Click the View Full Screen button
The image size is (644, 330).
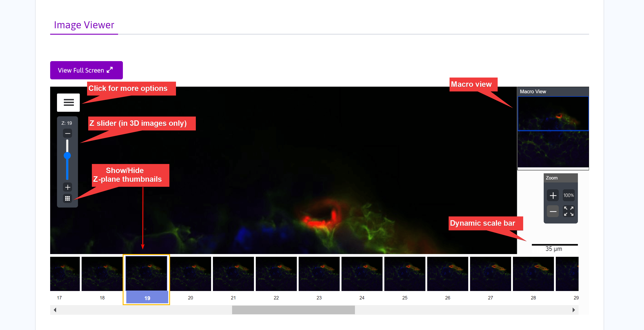pyautogui.click(x=86, y=70)
